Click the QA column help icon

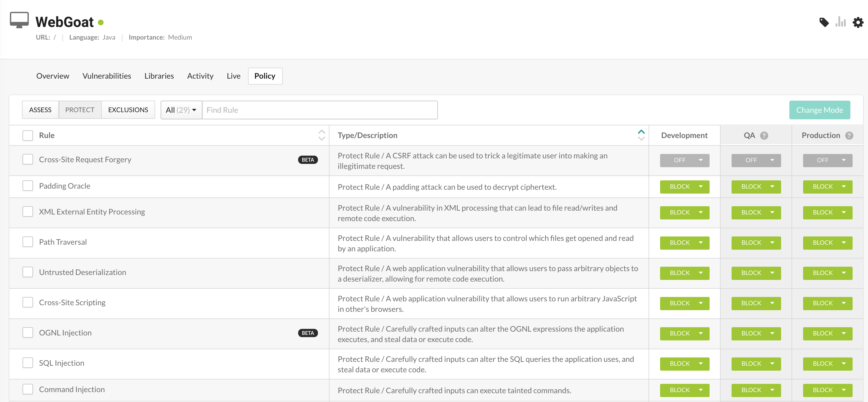pos(764,136)
